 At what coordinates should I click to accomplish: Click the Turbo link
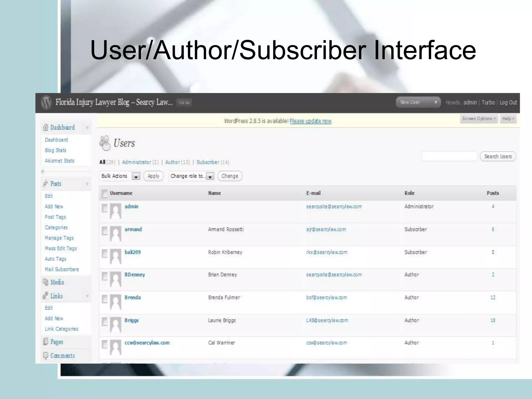click(x=488, y=102)
